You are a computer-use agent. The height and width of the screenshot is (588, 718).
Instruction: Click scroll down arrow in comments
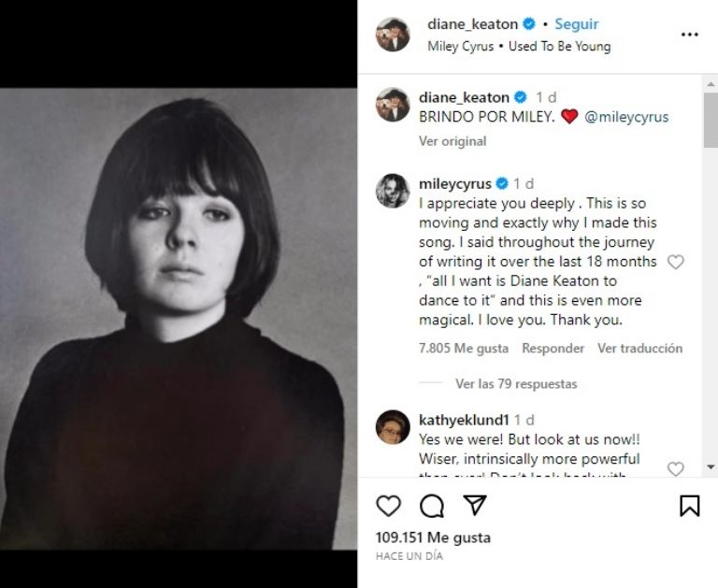pos(711,466)
